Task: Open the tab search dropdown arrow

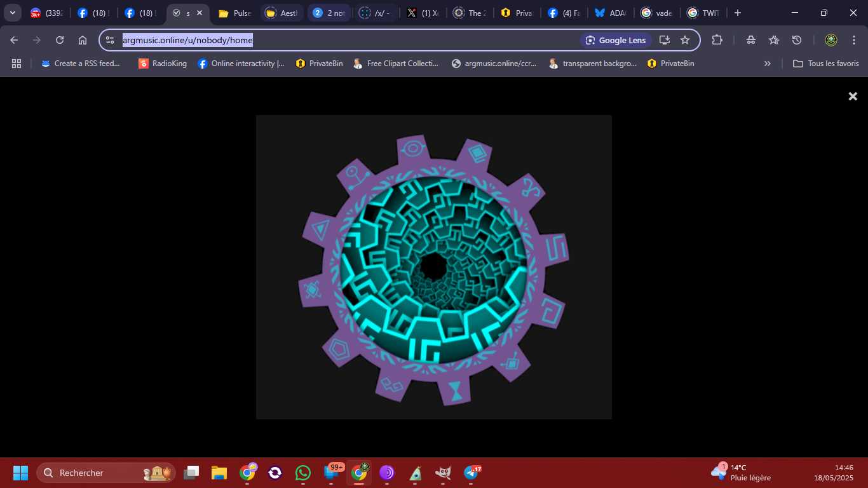Action: point(13,13)
